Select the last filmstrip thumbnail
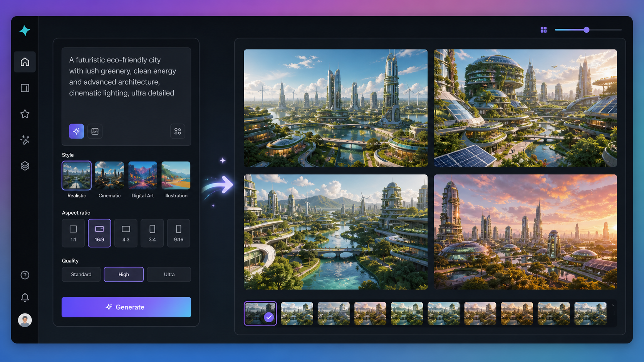The image size is (644, 362). [x=590, y=314]
